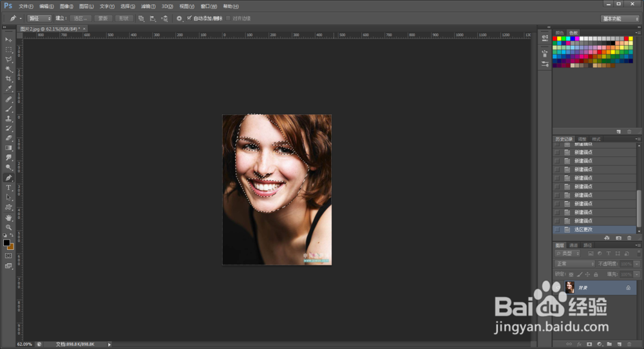Open the opacity dropdown arrow

[637, 264]
